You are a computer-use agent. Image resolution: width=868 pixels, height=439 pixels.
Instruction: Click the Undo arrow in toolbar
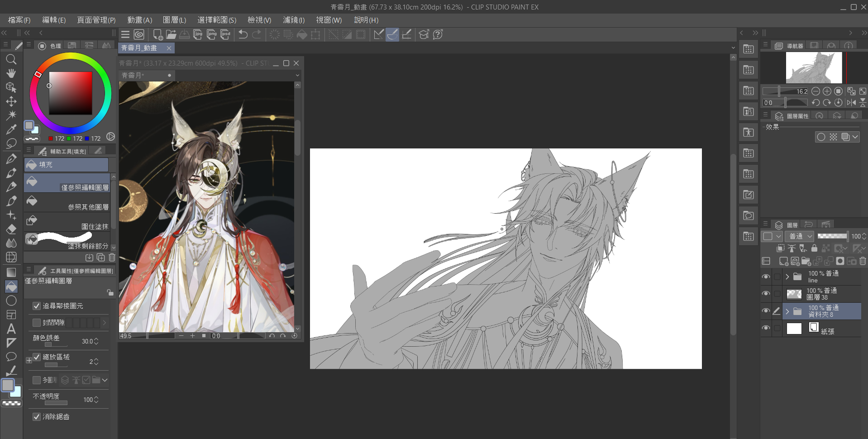[x=243, y=34]
